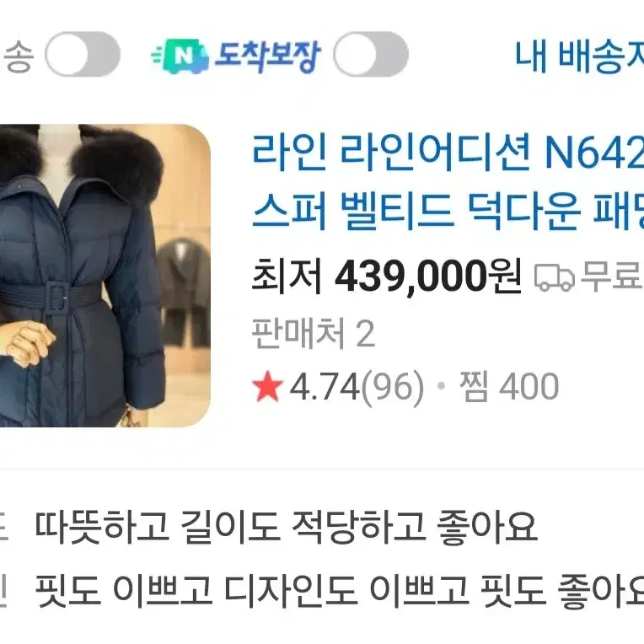
Task: Open the (96) reviews count
Action: (392, 387)
